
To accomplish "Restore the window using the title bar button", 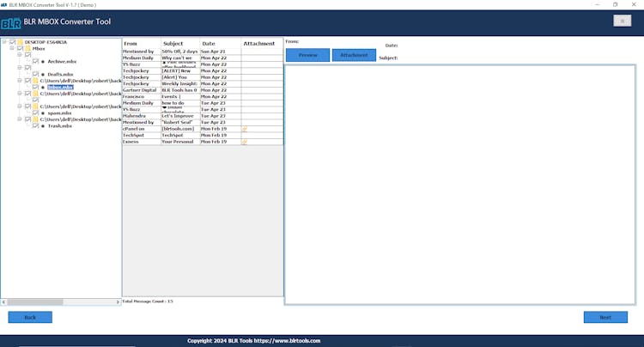I will point(616,4).
